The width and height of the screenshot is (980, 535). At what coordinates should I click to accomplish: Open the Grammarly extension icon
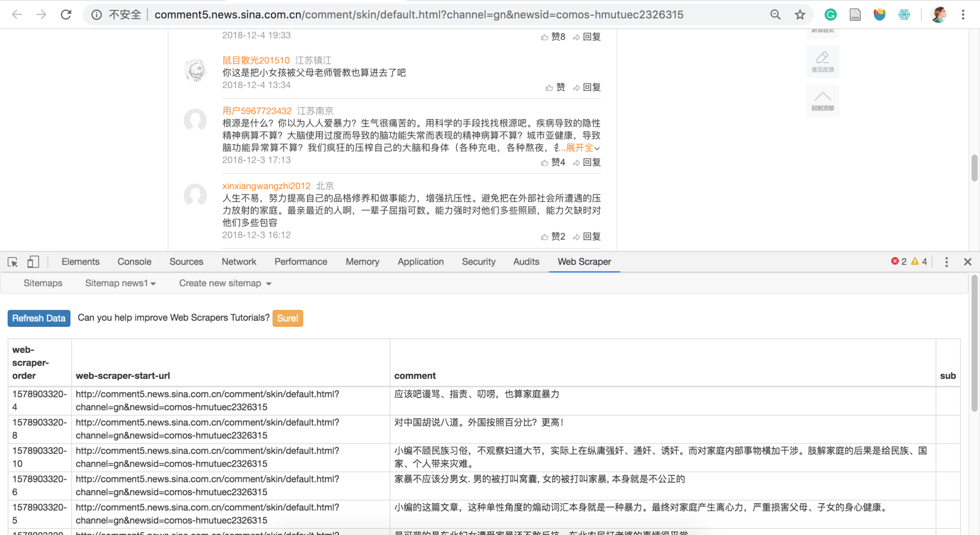[x=830, y=15]
